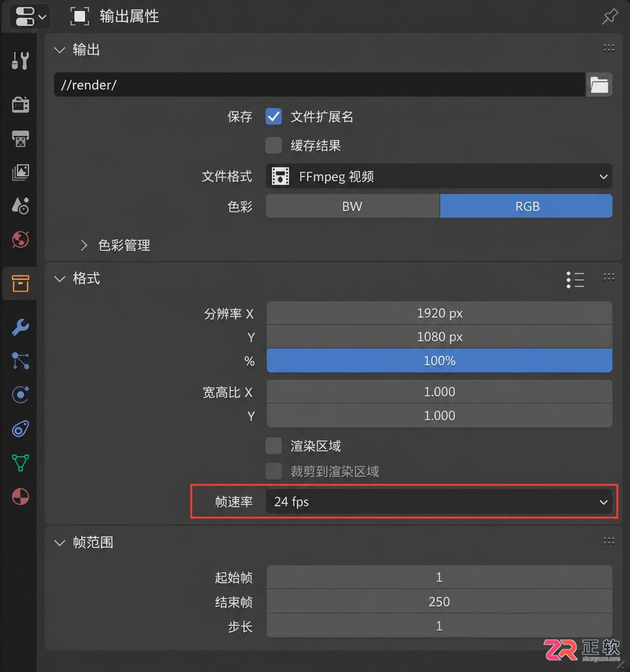Expand the 色彩管理 subpanel
The height and width of the screenshot is (672, 630).
(84, 245)
